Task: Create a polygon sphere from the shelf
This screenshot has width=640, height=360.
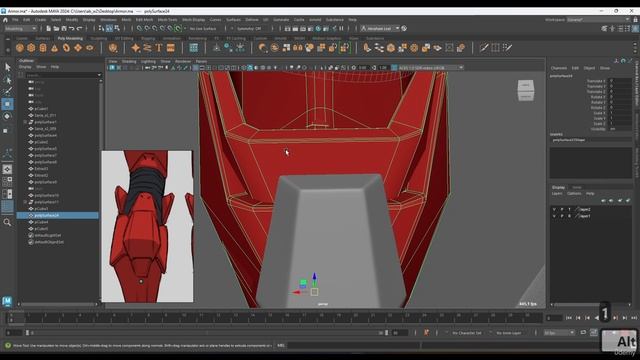Action: (x=20, y=48)
